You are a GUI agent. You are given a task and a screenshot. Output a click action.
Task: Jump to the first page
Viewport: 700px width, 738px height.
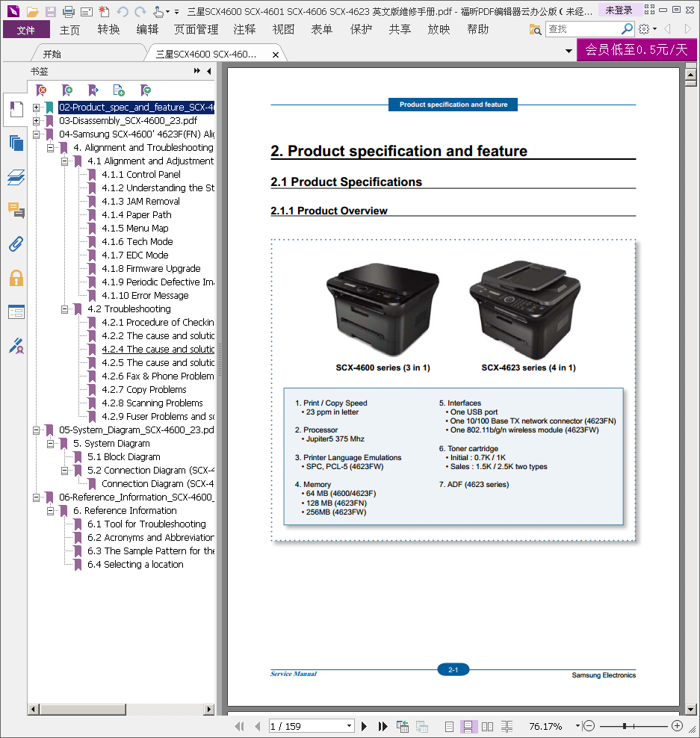(x=240, y=726)
